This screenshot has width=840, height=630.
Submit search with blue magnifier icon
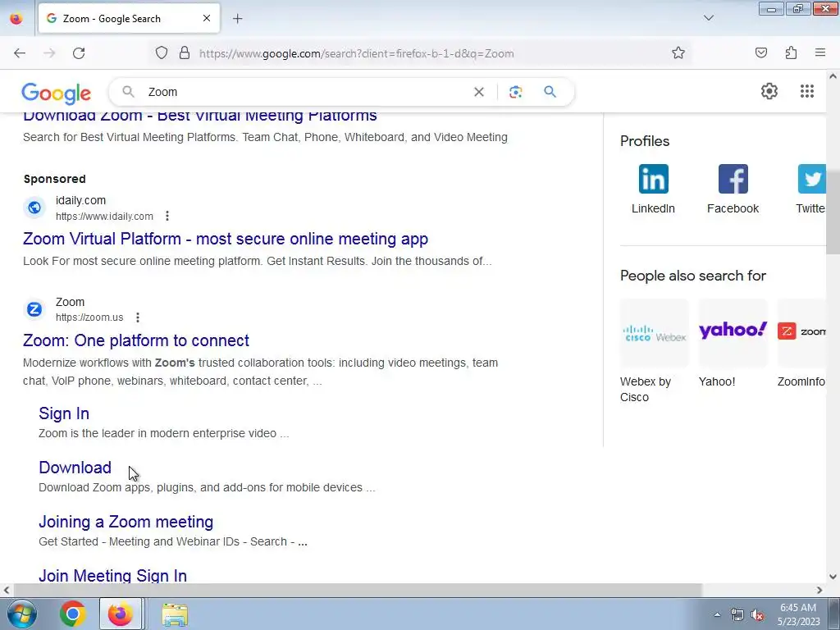pyautogui.click(x=550, y=92)
